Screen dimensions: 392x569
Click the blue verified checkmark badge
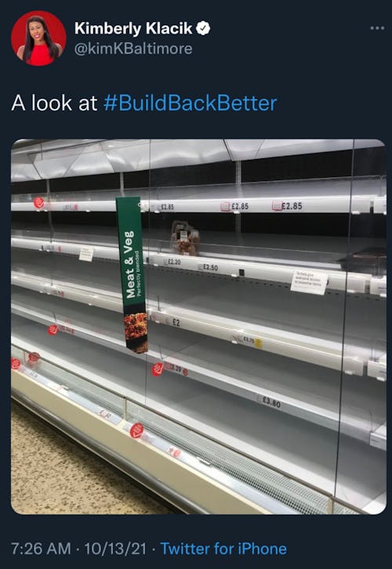tap(203, 28)
